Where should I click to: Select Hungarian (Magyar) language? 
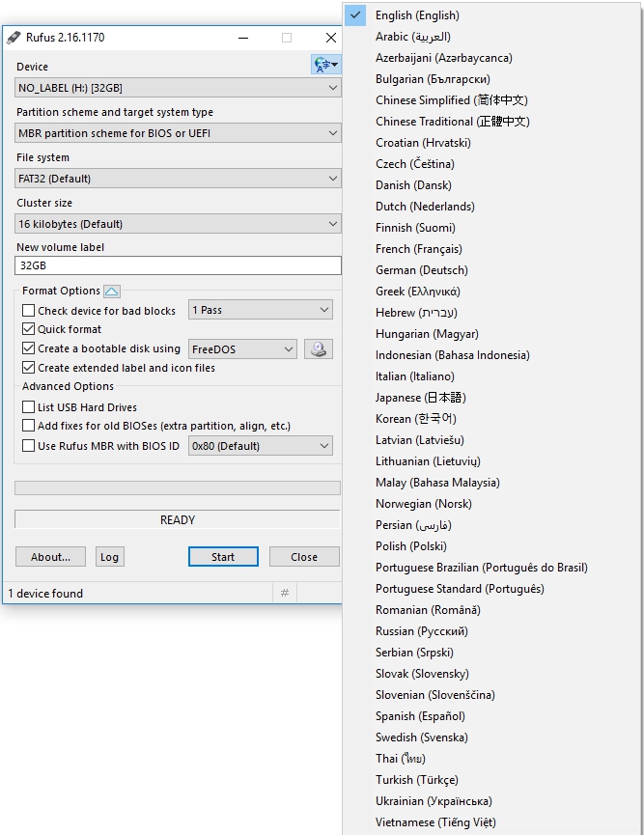pyautogui.click(x=491, y=334)
